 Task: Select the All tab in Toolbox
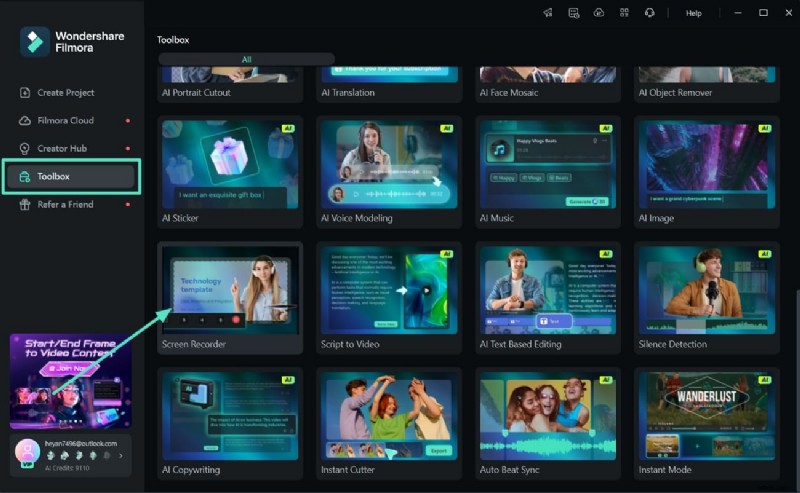point(246,59)
